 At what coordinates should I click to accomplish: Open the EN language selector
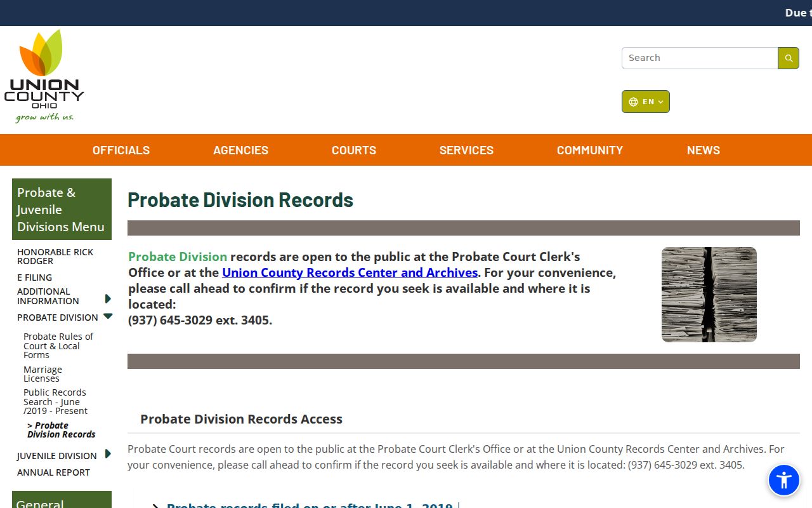pyautogui.click(x=646, y=102)
